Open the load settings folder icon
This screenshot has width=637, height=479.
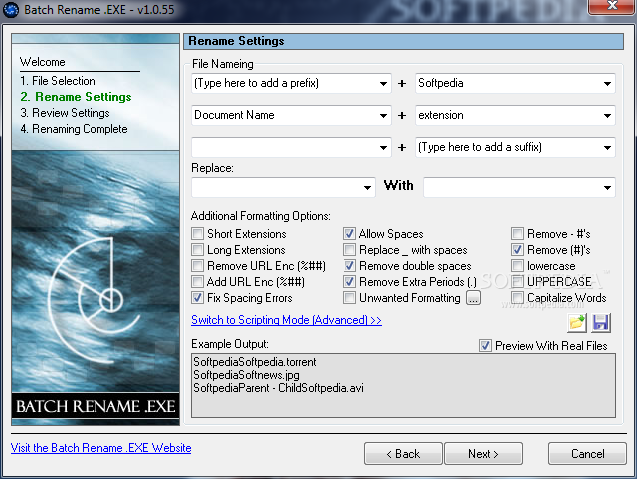coord(577,323)
